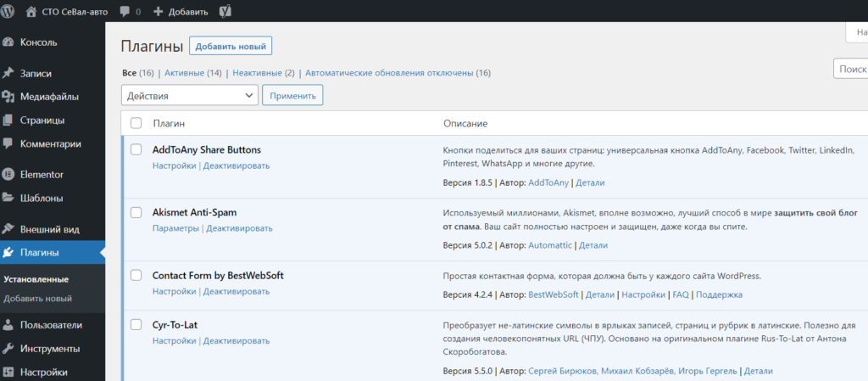Click the Пользователи user icon
The height and width of the screenshot is (381, 868).
(x=8, y=325)
